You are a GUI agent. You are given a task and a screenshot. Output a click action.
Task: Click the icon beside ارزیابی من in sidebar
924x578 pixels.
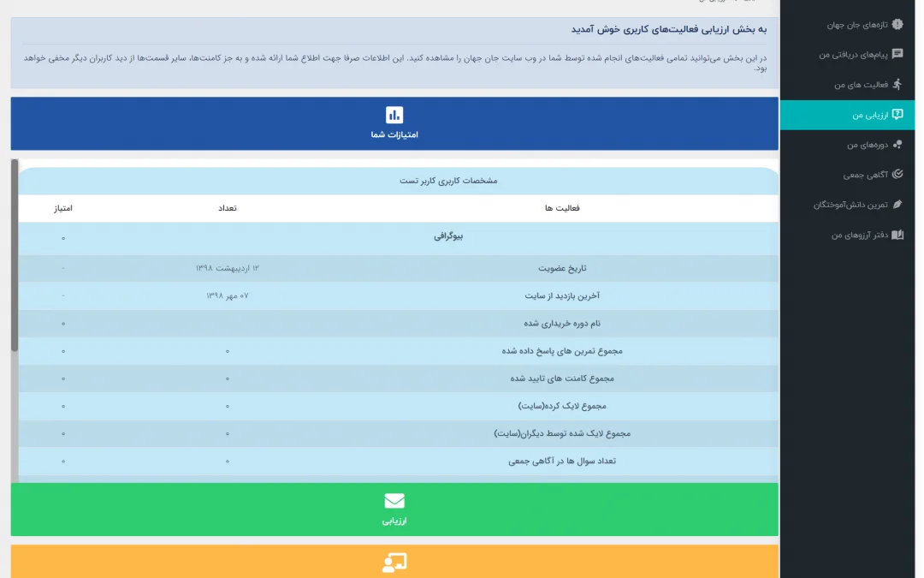click(x=897, y=115)
